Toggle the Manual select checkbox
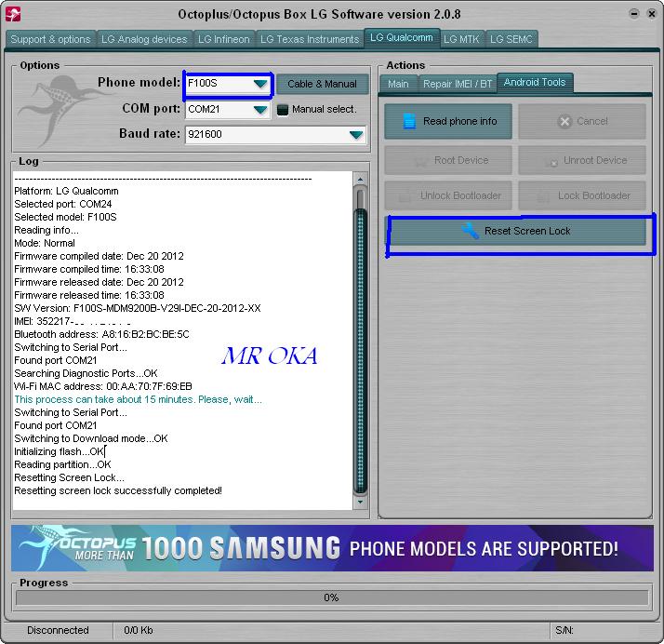664x644 pixels. tap(283, 110)
